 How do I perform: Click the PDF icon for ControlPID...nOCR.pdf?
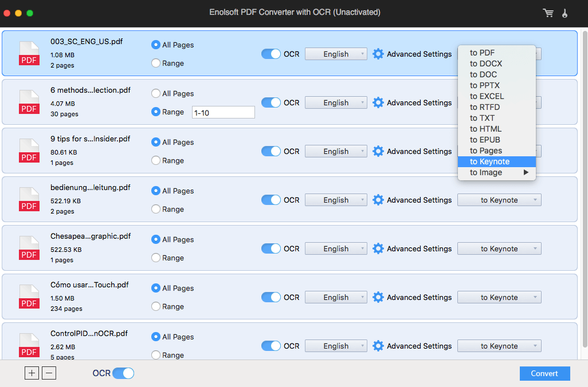pyautogui.click(x=29, y=345)
